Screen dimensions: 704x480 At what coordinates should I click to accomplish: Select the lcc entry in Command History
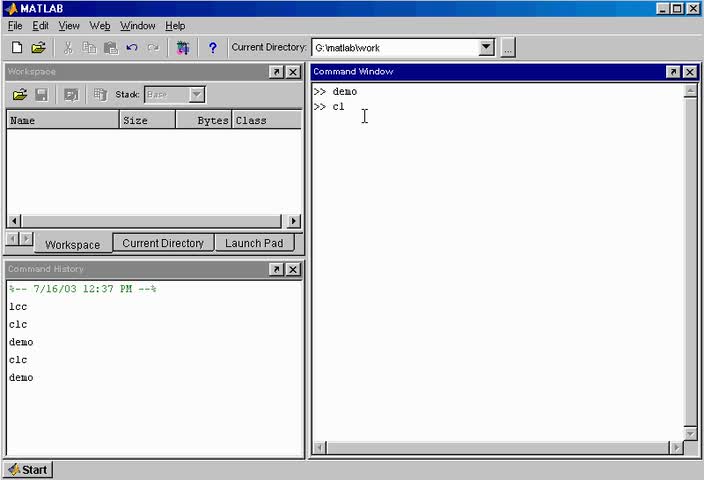pyautogui.click(x=18, y=307)
